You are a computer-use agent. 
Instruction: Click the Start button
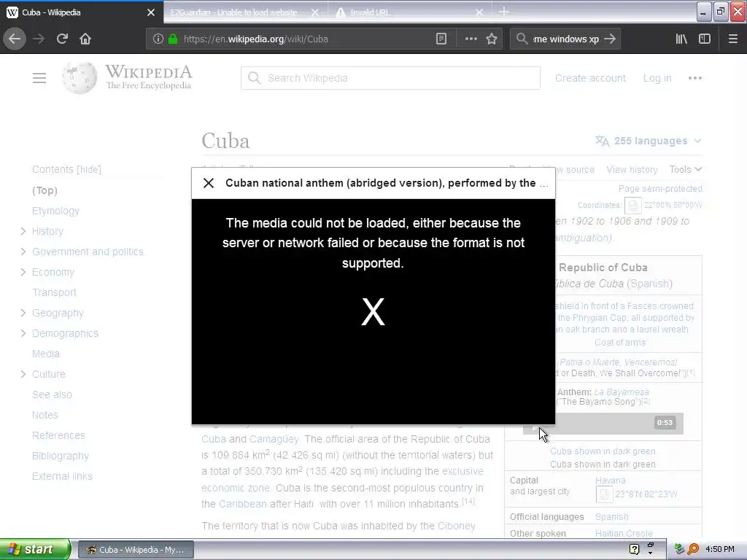coord(35,550)
